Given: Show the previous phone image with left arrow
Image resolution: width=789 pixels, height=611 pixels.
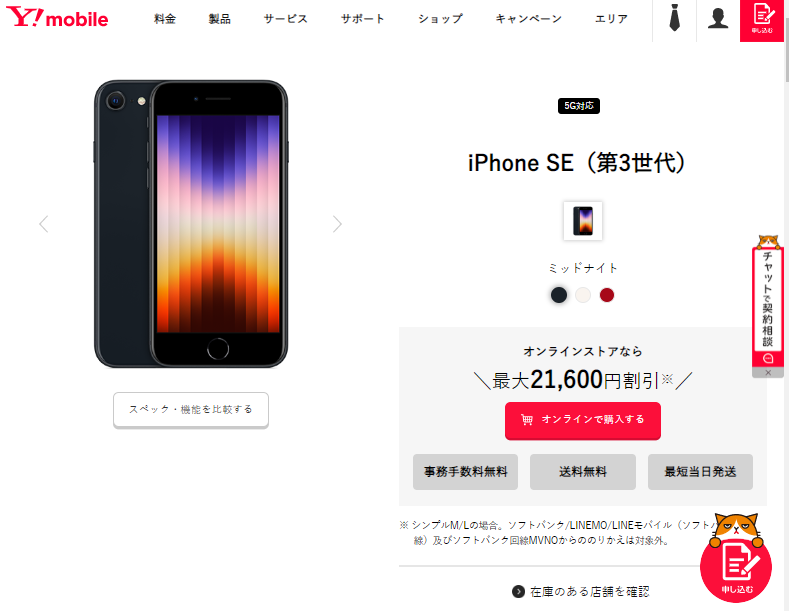Looking at the screenshot, I should coord(44,224).
